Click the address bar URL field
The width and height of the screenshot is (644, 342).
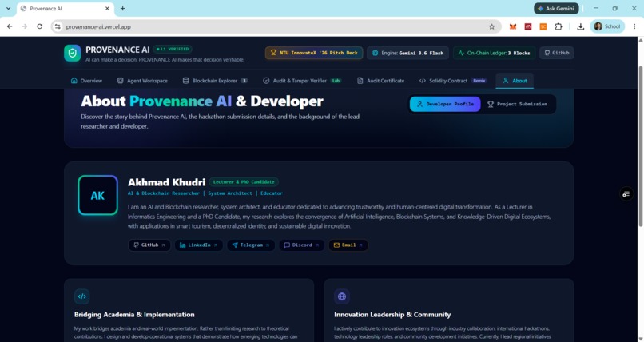pos(275,26)
